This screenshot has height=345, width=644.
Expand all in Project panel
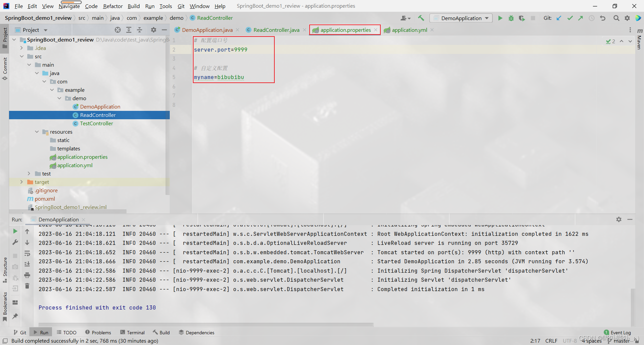click(129, 30)
